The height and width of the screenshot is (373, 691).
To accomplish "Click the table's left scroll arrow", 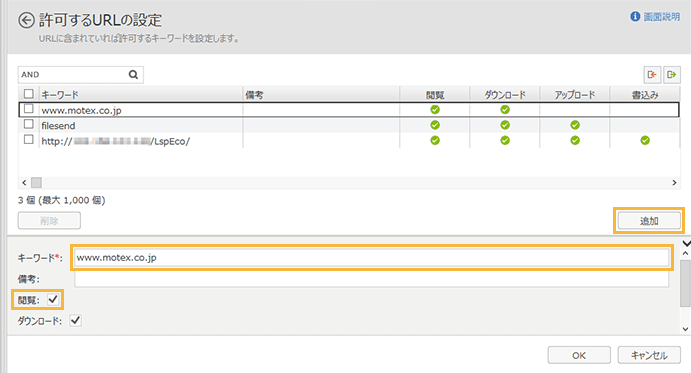I will (x=24, y=183).
